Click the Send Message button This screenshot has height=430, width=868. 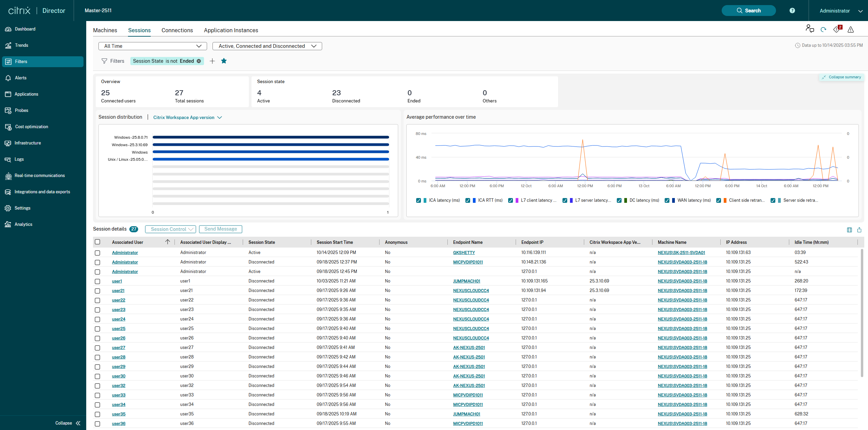(x=220, y=229)
